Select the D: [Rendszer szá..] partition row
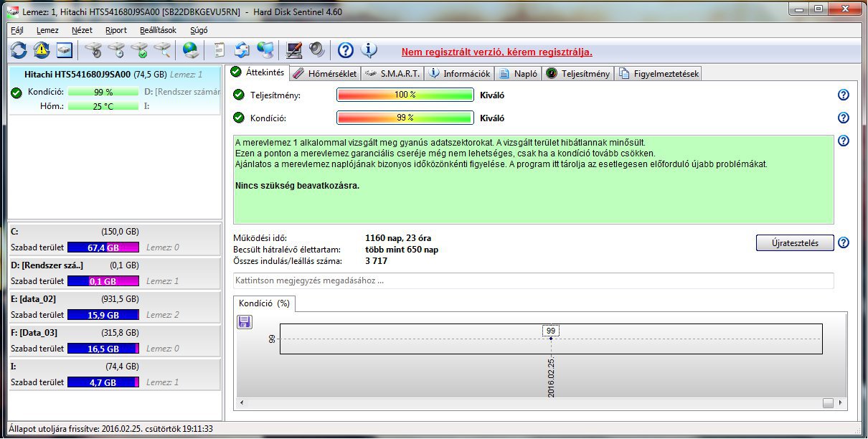Image resolution: width=868 pixels, height=439 pixels. (113, 273)
